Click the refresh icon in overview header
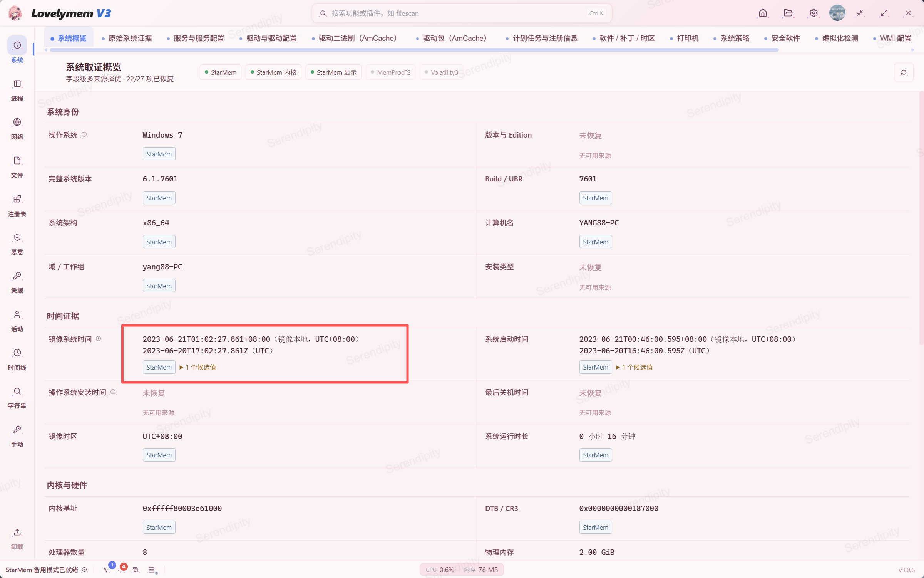This screenshot has height=578, width=924. coord(904,72)
